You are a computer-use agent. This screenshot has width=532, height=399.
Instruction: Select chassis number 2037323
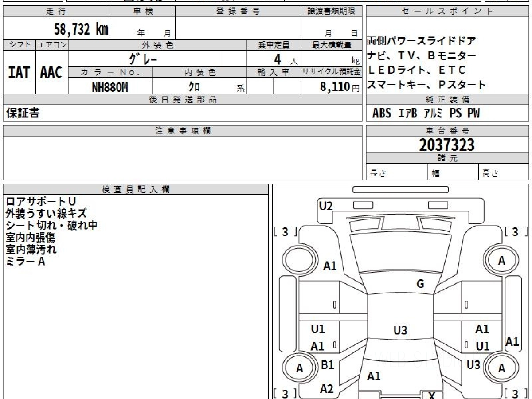[x=447, y=145]
